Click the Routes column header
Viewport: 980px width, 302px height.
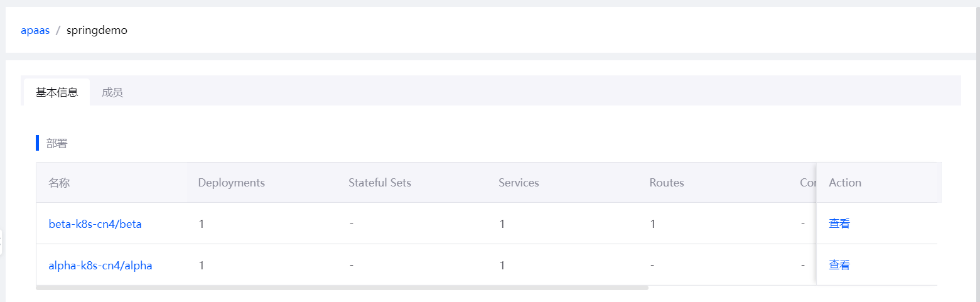tap(667, 183)
